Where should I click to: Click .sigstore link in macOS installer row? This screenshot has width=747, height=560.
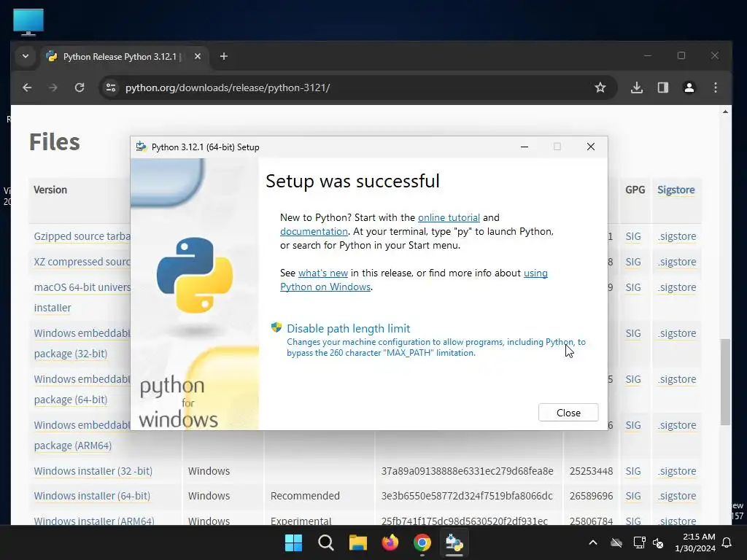coord(677,287)
